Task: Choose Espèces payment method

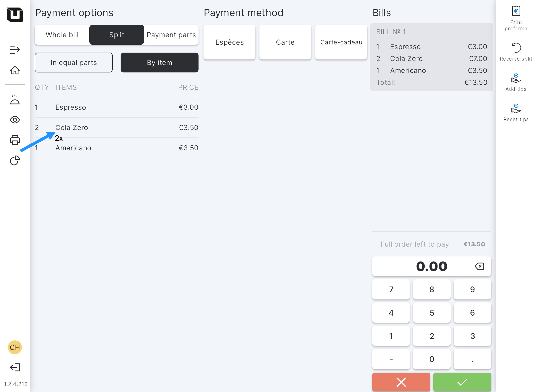Action: click(229, 42)
